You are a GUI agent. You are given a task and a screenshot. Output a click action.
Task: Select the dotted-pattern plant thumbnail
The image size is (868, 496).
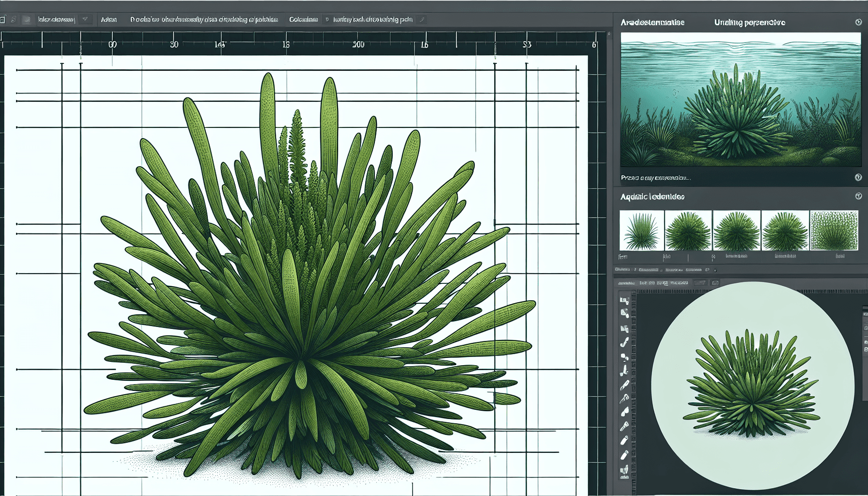click(834, 231)
